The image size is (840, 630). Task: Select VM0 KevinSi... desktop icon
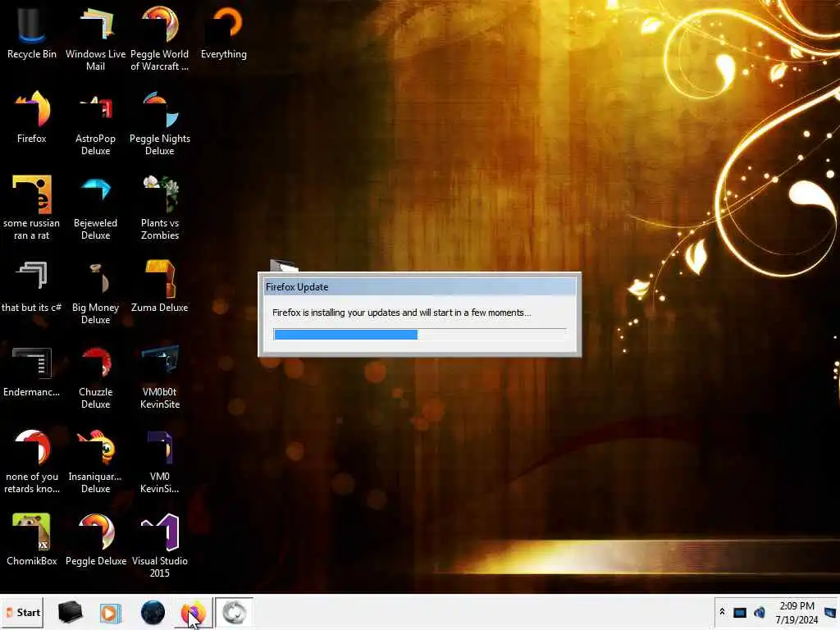pyautogui.click(x=160, y=462)
